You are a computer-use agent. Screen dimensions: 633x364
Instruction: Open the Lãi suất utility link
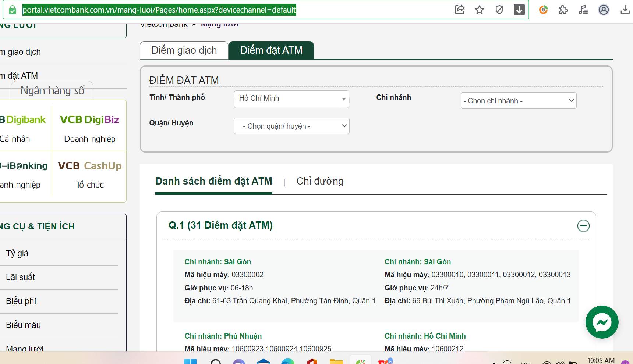coord(21,277)
